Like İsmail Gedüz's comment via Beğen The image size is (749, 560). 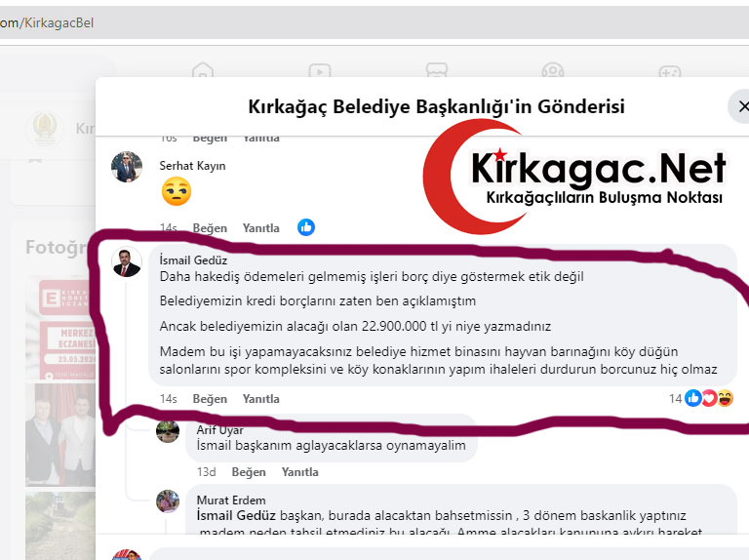pos(210,398)
